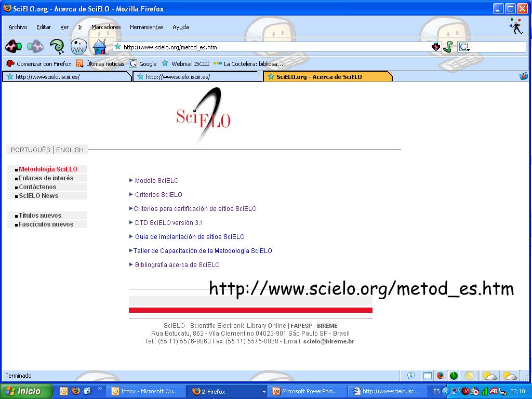
Task: Click the yellow moon icon in status bar
Action: pos(469,376)
